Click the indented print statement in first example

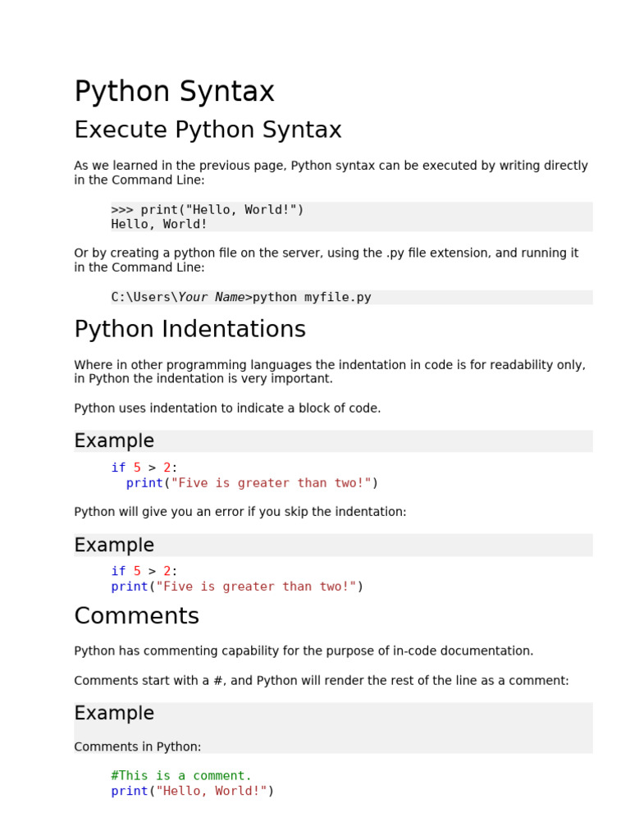[252, 483]
